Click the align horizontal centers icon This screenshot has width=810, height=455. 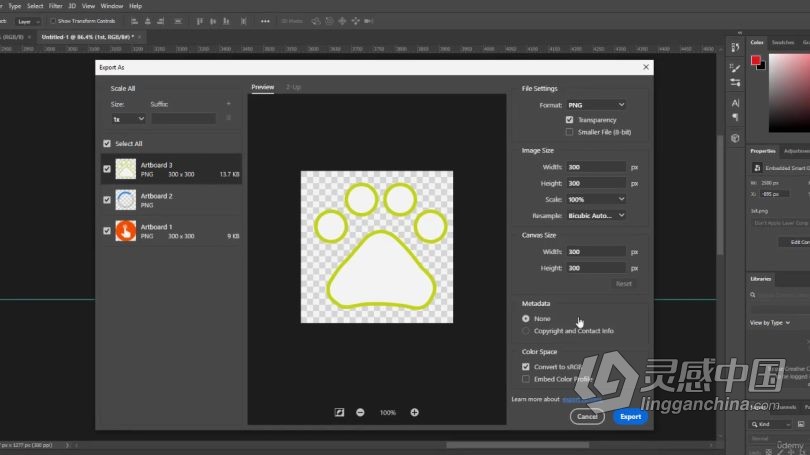click(148, 21)
